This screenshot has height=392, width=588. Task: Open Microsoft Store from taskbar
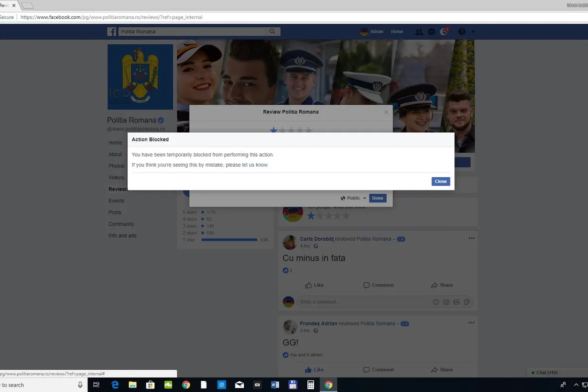click(150, 385)
